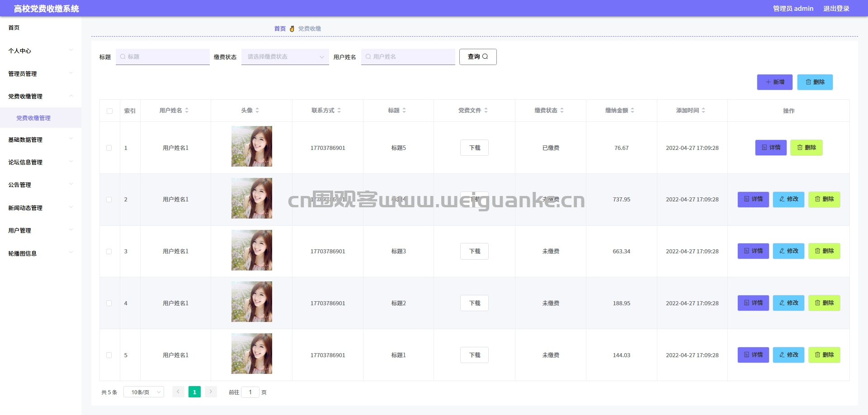Delete row 1 with 76.67 amount
Image resolution: width=868 pixels, height=415 pixels.
pyautogui.click(x=807, y=148)
